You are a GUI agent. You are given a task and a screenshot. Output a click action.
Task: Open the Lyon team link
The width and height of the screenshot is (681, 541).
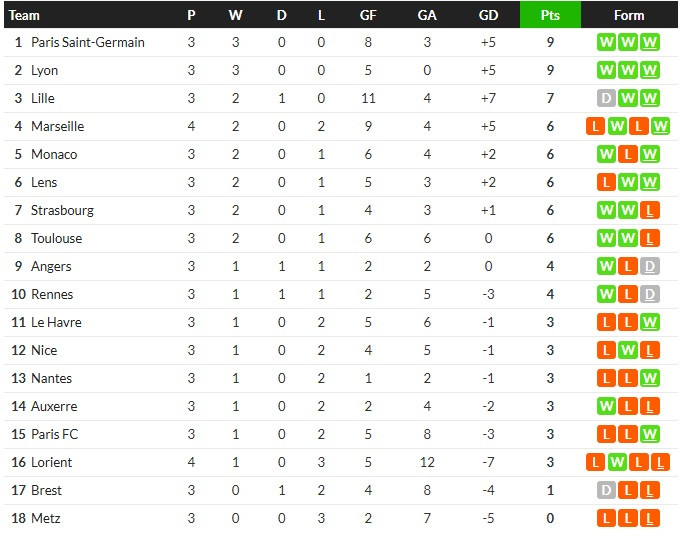44,70
